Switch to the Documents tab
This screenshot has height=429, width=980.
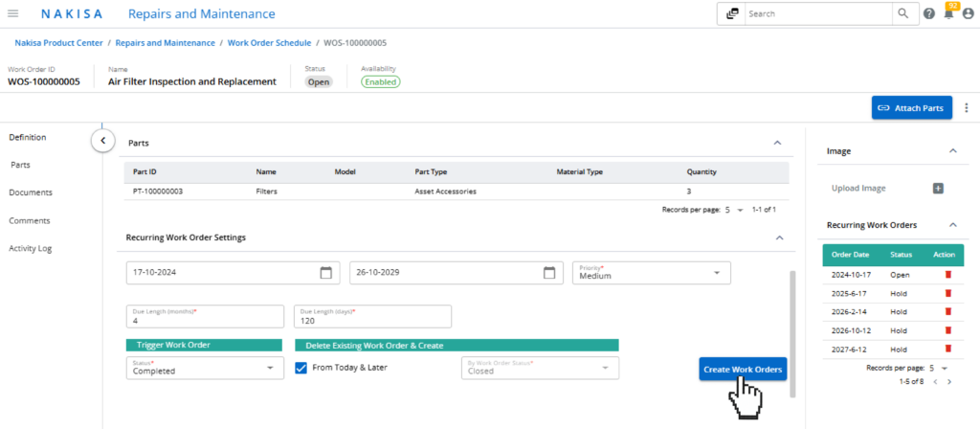tap(31, 192)
